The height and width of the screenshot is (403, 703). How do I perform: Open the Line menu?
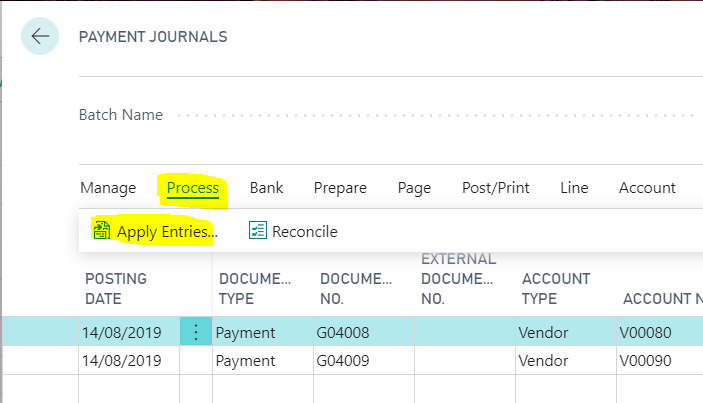[x=574, y=188]
